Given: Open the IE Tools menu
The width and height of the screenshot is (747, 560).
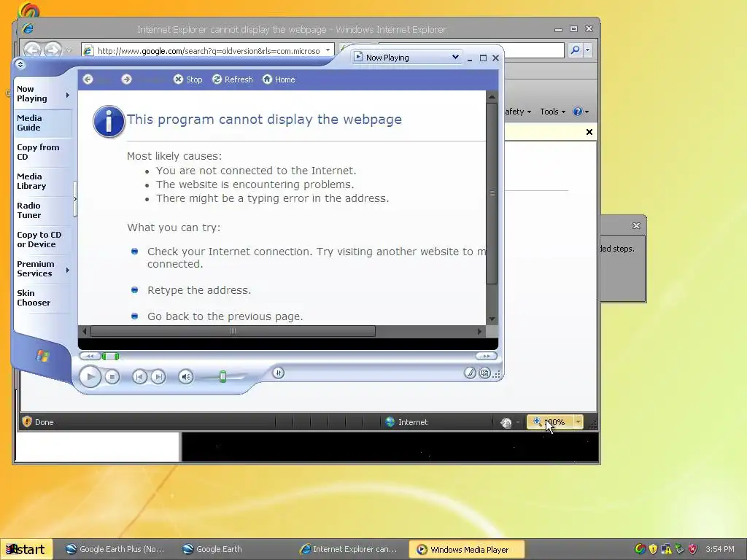Looking at the screenshot, I should pyautogui.click(x=552, y=112).
